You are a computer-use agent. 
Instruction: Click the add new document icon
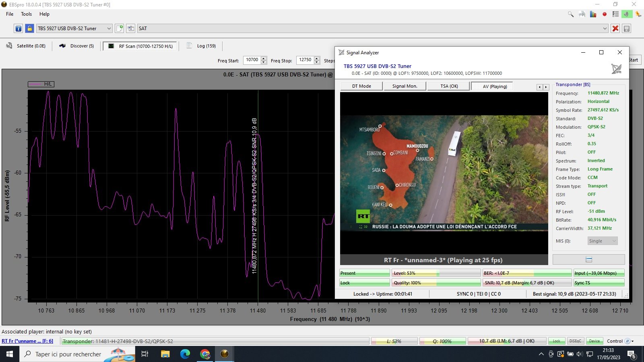tap(120, 29)
